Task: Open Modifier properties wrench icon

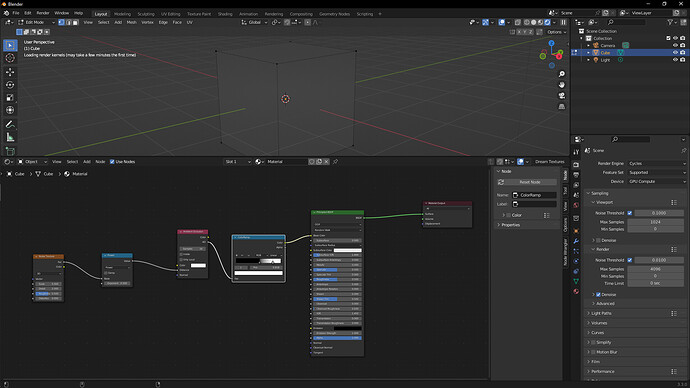Action: coord(576,241)
